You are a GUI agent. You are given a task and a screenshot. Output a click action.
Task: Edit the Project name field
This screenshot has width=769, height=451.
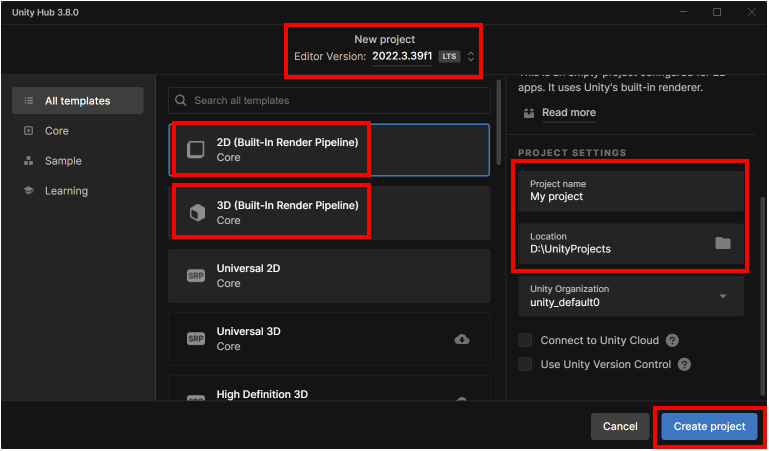point(631,191)
